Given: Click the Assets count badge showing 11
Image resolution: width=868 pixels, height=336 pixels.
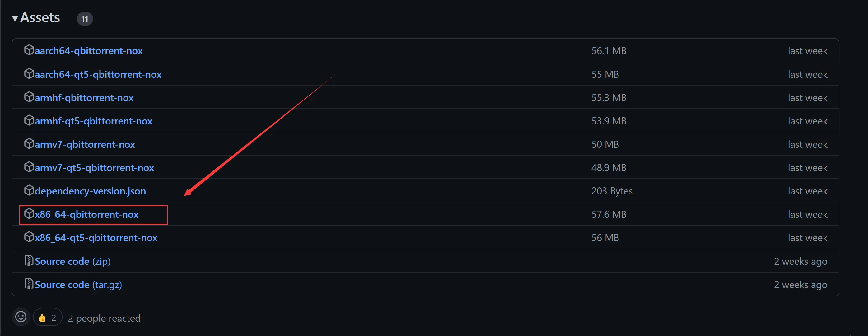Looking at the screenshot, I should tap(85, 19).
